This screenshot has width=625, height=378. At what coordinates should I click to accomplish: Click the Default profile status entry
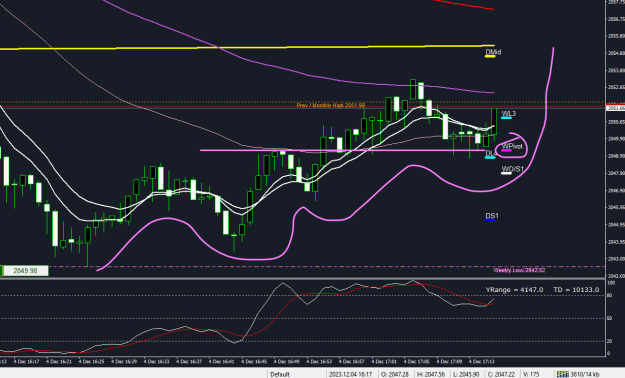pyautogui.click(x=280, y=374)
